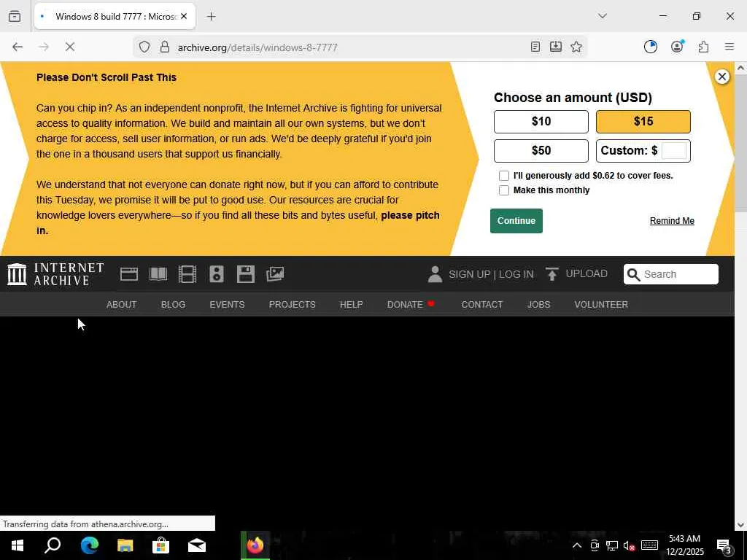The height and width of the screenshot is (560, 747).
Task: Launch Microsoft Edge from taskbar
Action: (x=89, y=545)
